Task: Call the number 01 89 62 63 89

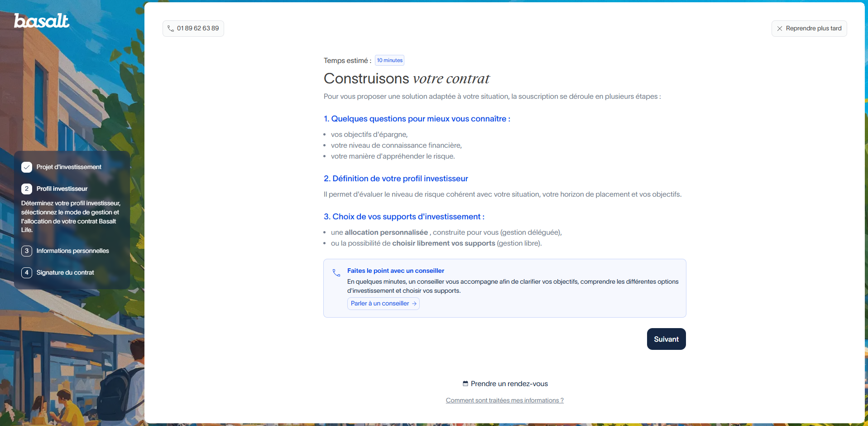Action: [193, 29]
